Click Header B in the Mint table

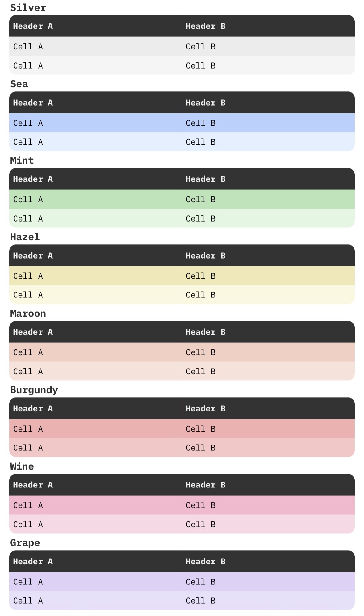click(205, 179)
